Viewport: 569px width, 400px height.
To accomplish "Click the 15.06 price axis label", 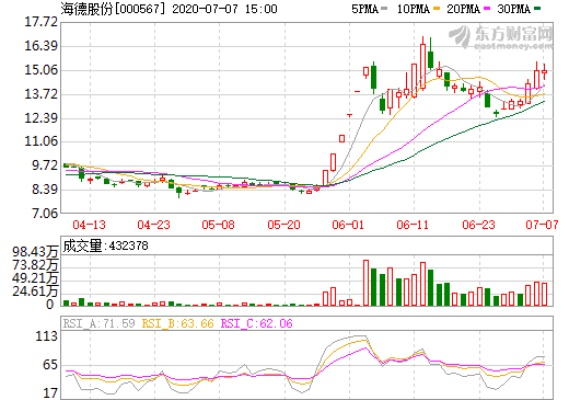I will 41,70.
